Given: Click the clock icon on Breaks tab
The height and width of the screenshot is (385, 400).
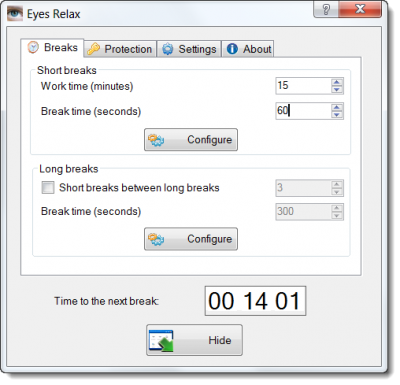Looking at the screenshot, I should pos(33,47).
